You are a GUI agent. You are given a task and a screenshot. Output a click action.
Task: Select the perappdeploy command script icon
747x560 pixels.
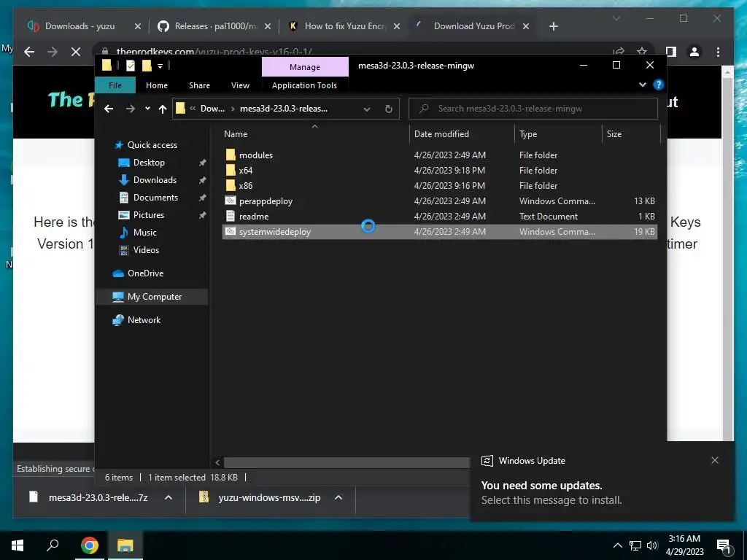(231, 201)
